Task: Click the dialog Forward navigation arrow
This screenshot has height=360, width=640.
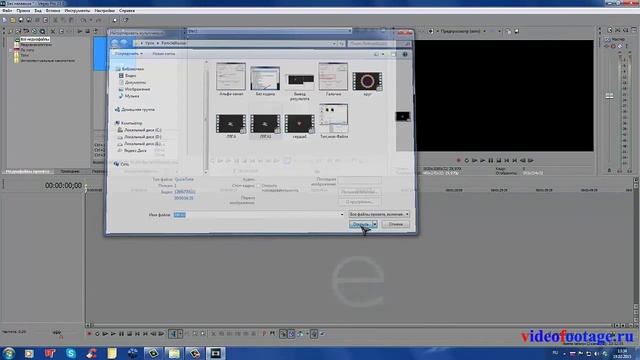Action: [x=123, y=43]
